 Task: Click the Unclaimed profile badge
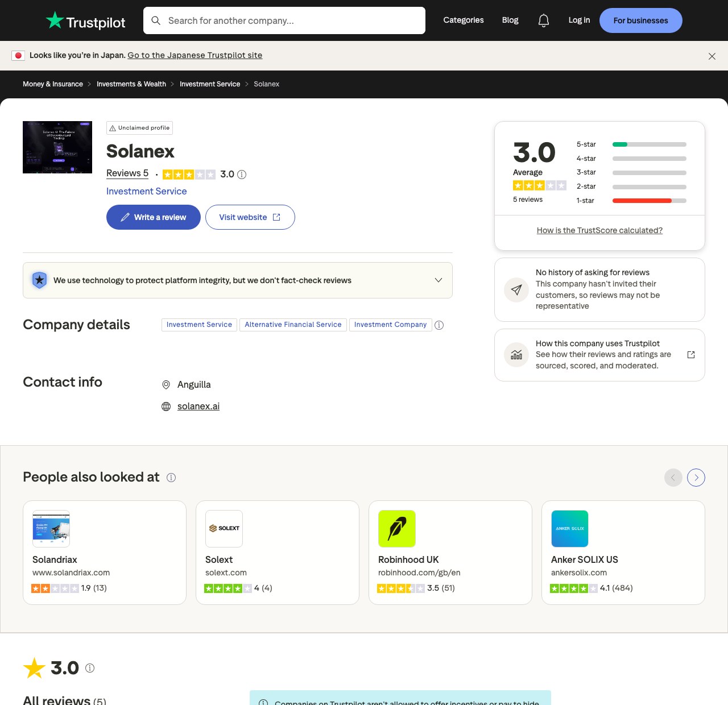[x=139, y=128]
